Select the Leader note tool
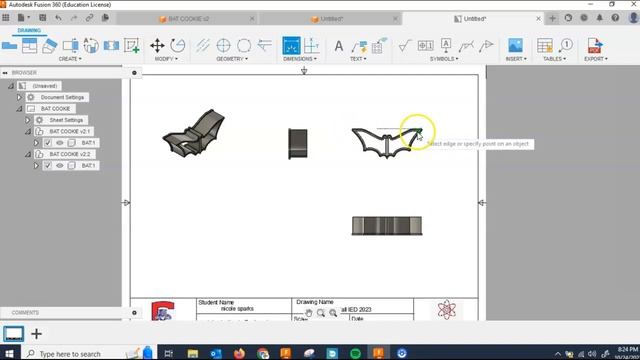The width and height of the screenshot is (640, 360). coord(359,46)
